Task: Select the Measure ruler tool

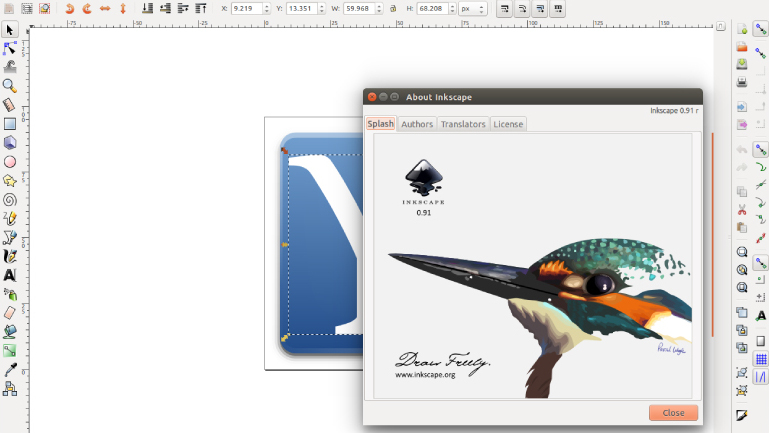Action: click(9, 104)
